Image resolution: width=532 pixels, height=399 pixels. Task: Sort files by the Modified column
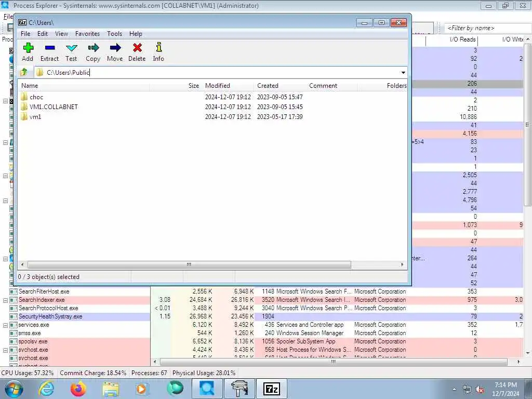228,86
